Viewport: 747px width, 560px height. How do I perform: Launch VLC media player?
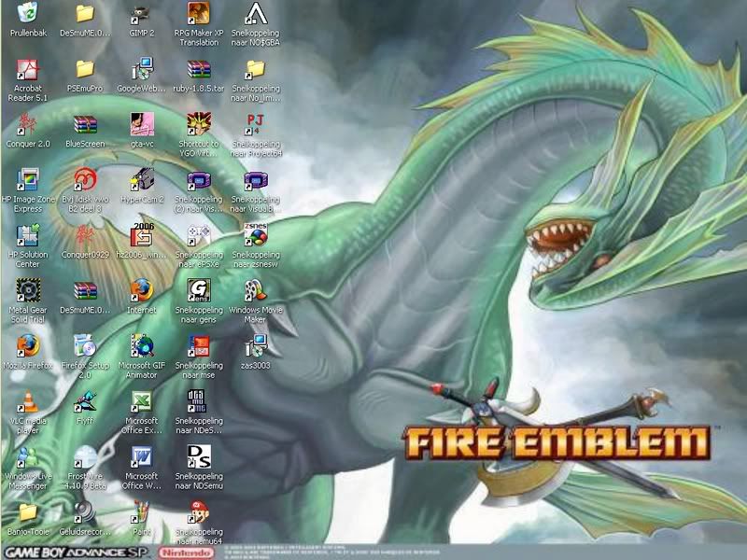click(x=28, y=401)
